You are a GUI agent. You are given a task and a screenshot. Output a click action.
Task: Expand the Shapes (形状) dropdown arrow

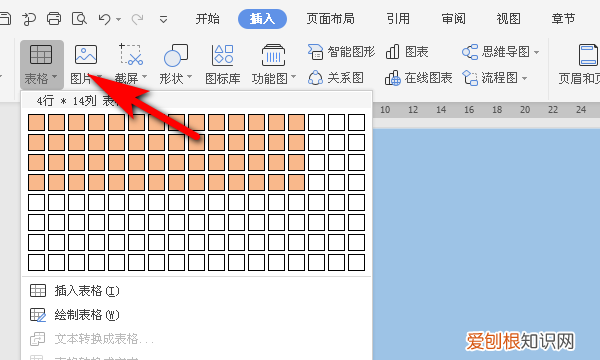[189, 77]
